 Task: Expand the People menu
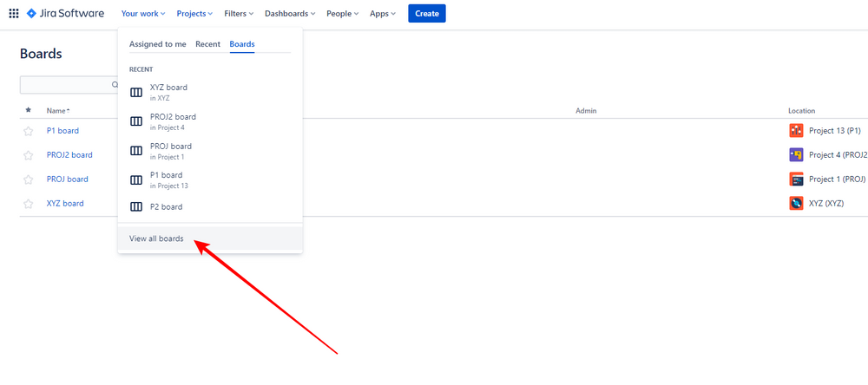343,14
